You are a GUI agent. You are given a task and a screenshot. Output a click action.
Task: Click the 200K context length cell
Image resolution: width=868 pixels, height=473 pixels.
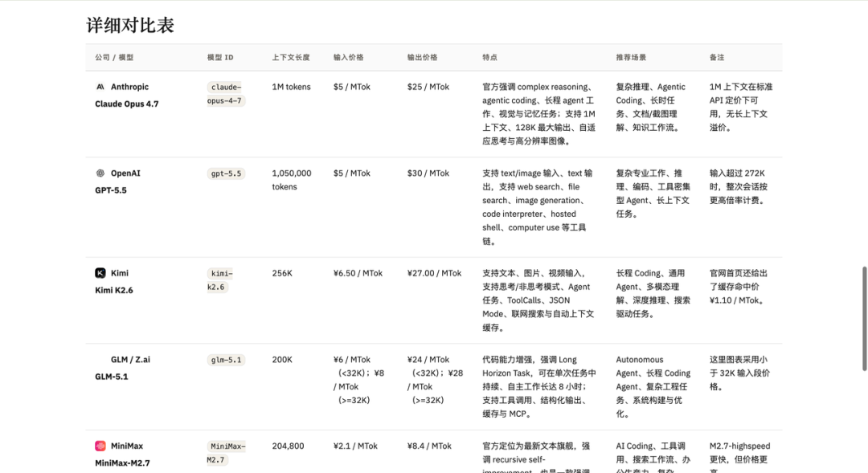282,360
